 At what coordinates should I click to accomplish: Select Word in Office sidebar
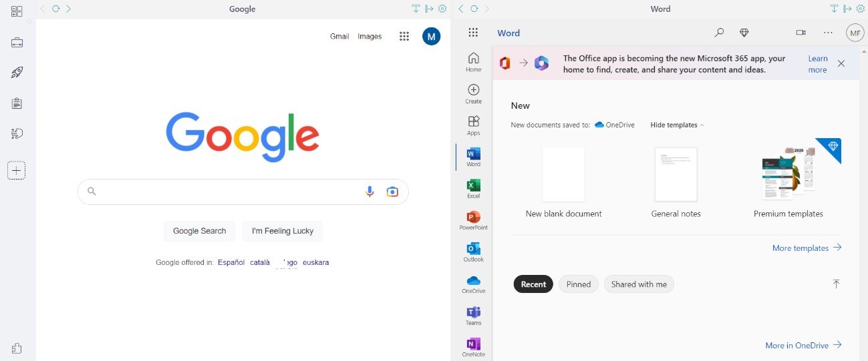(473, 157)
